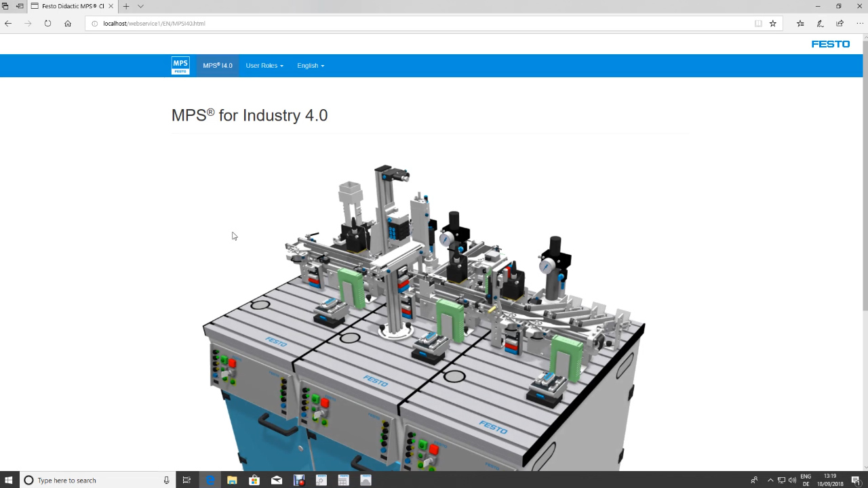Open File Explorer from the taskbar

(x=232, y=480)
